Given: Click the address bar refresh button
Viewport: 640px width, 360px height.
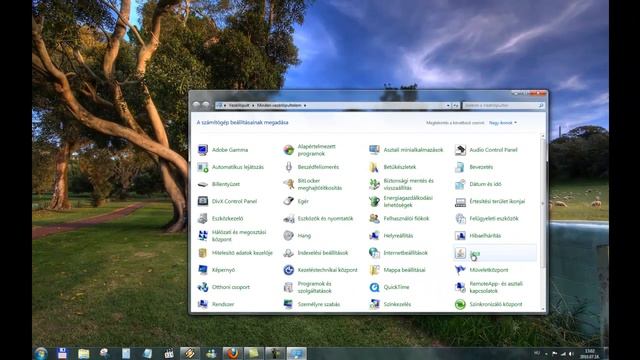Looking at the screenshot, I should 456,105.
